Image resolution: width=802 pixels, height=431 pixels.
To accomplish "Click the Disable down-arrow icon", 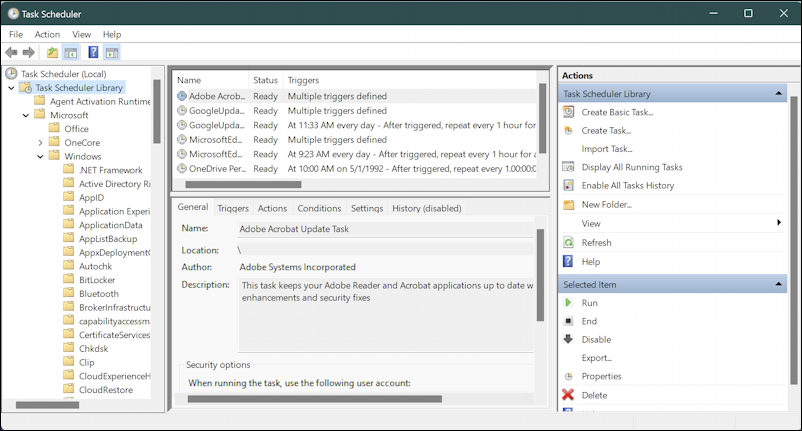I will point(568,339).
